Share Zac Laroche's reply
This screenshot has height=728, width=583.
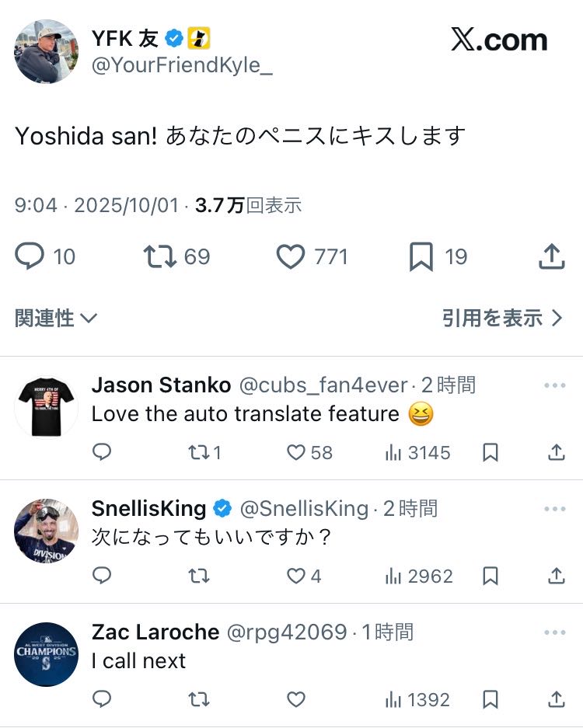click(x=557, y=699)
